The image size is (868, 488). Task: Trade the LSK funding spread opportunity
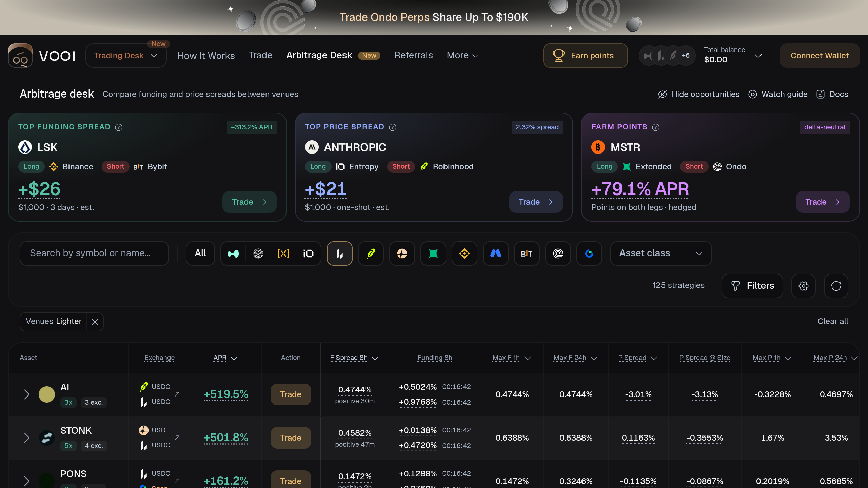[250, 202]
